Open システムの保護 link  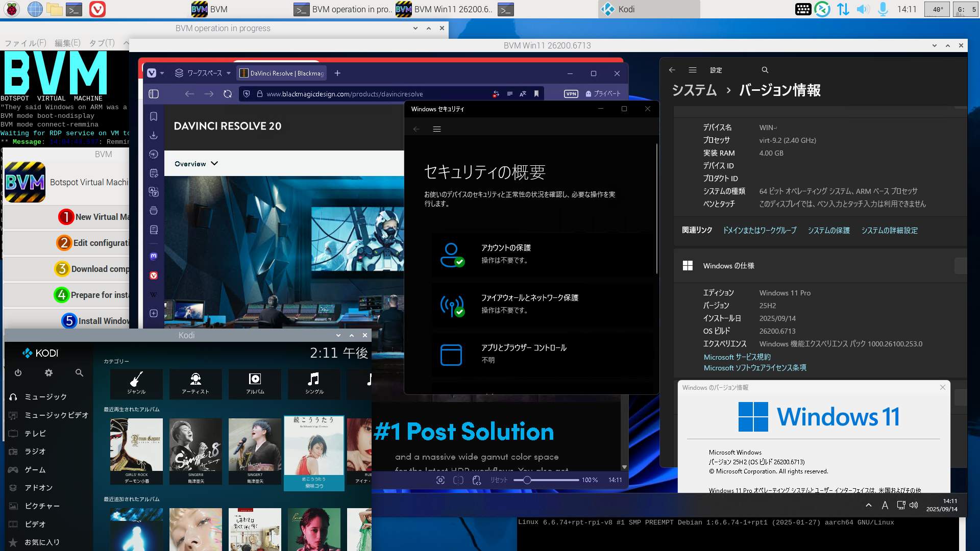point(829,231)
